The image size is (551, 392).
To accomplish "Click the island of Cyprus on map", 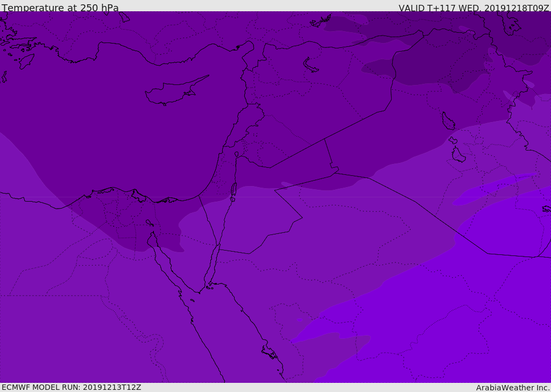I will click(x=176, y=91).
